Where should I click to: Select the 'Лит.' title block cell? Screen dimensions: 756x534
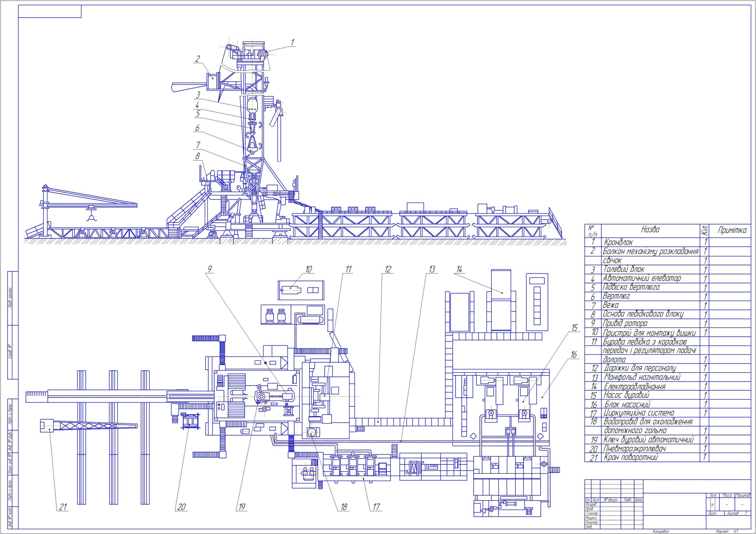[x=713, y=496]
